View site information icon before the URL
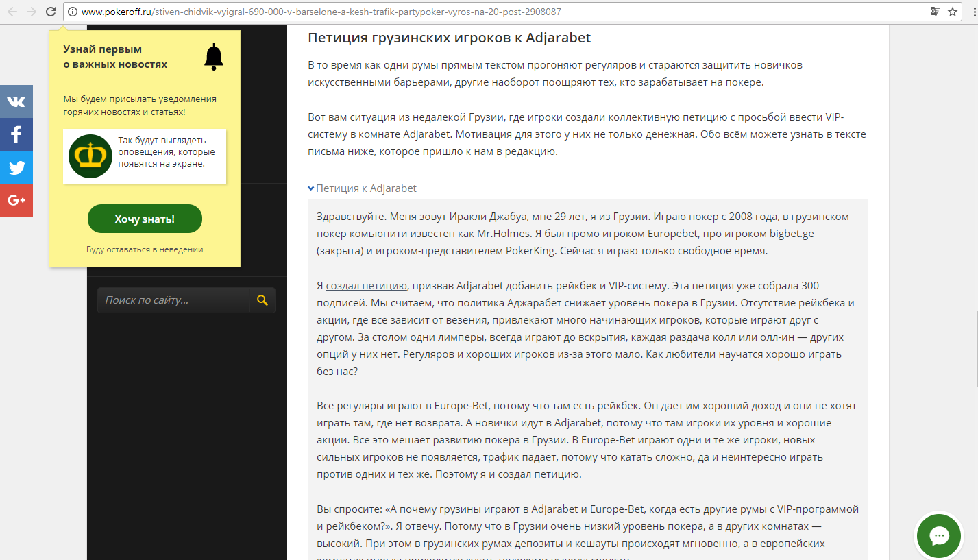978x560 pixels. tap(73, 12)
